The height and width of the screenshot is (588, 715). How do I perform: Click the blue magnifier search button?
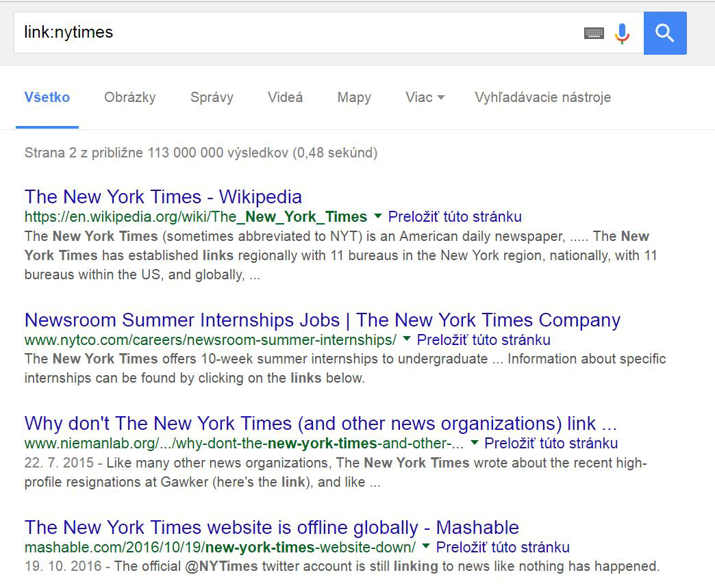pyautogui.click(x=665, y=34)
